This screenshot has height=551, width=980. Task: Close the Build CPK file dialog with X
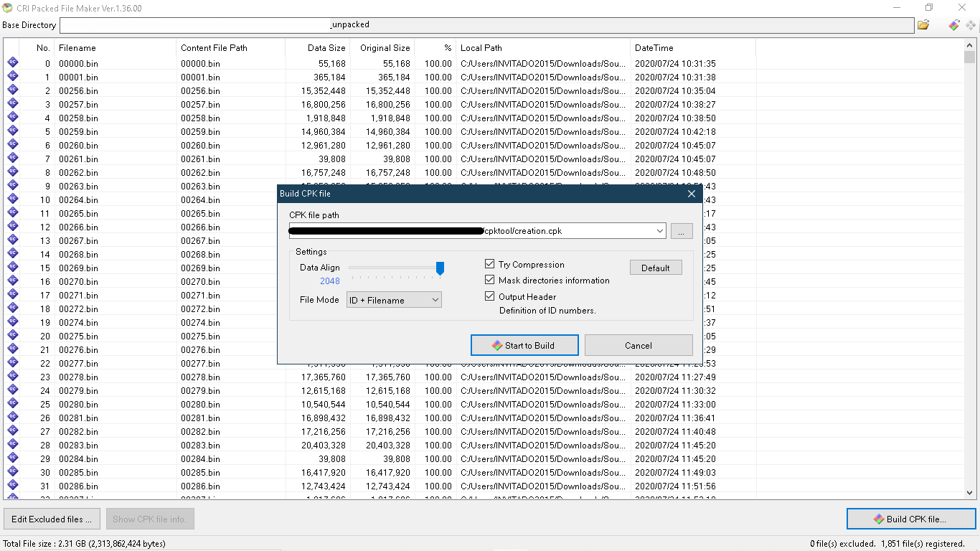(692, 194)
